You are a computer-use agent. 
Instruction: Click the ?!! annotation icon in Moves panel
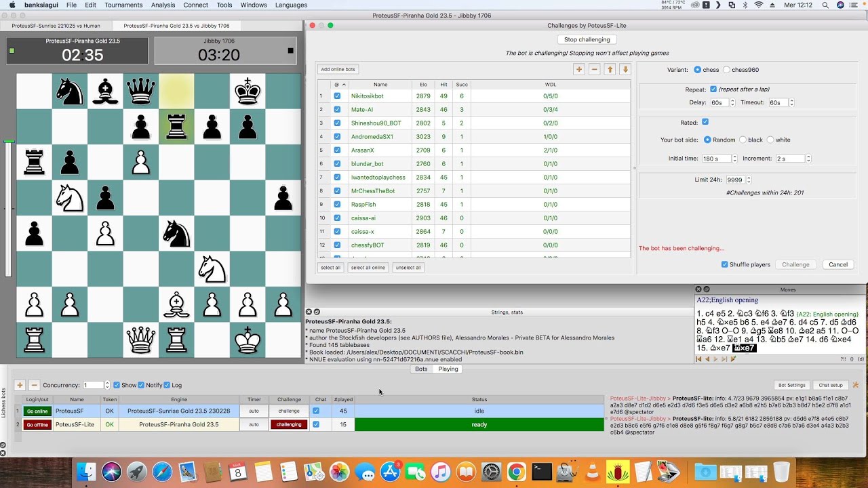pos(844,359)
